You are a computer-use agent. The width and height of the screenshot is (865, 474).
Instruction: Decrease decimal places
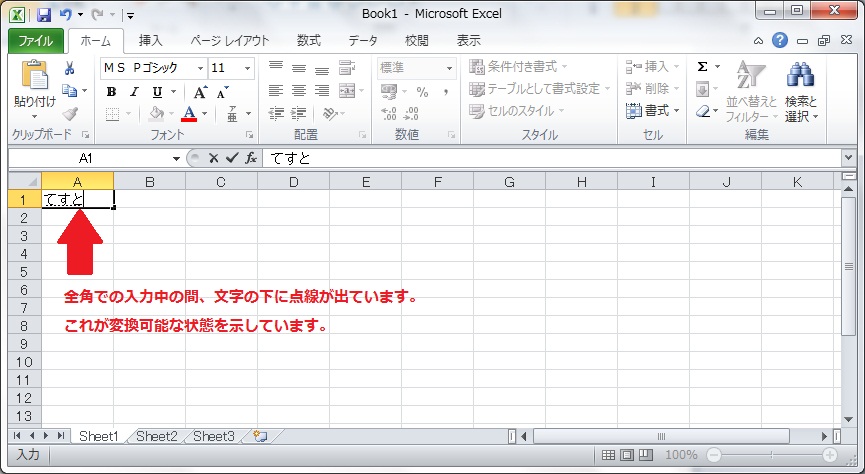click(412, 114)
